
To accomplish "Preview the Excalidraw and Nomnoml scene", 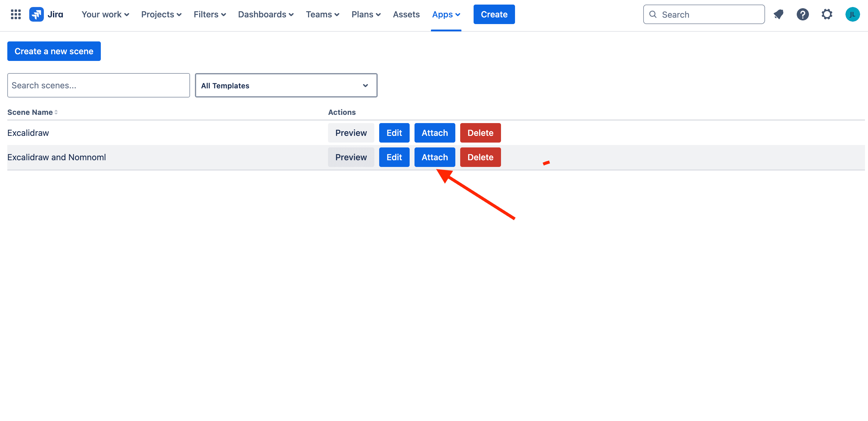I will [x=351, y=157].
